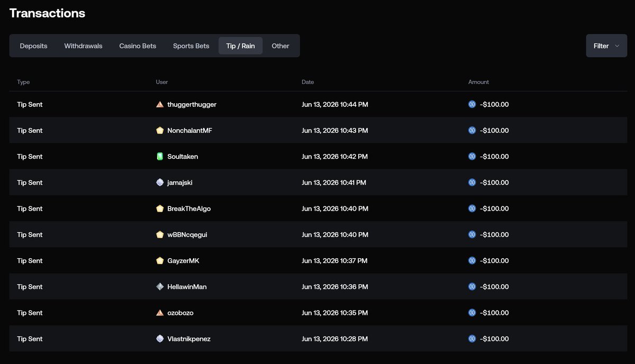Click the currency coin icon in Soultaken row
Image resolution: width=635 pixels, height=364 pixels.
(x=472, y=157)
